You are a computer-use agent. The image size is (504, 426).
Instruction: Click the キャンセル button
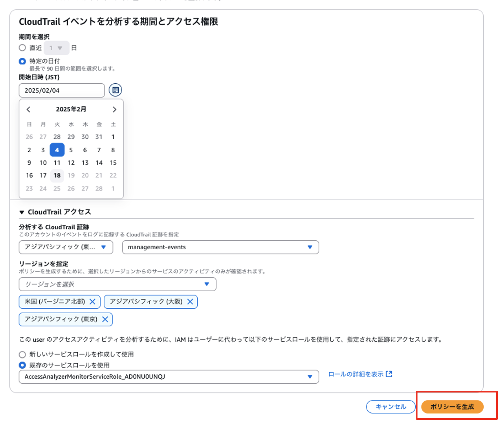coord(391,407)
